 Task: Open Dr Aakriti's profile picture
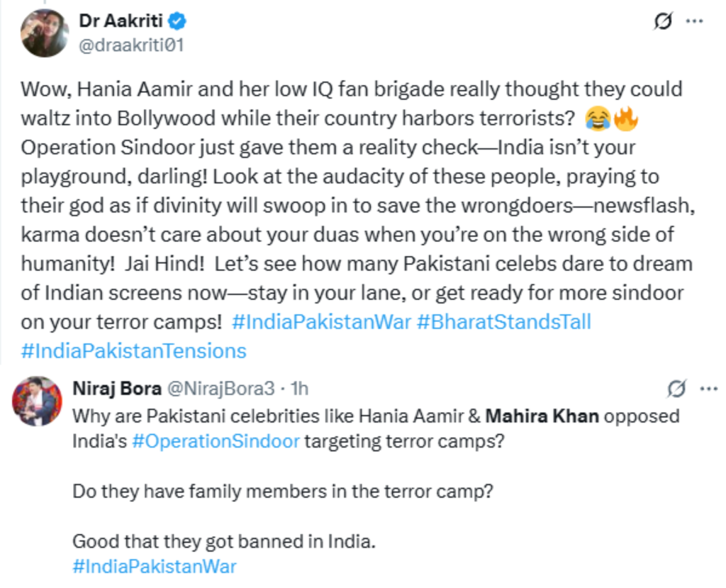(x=45, y=33)
